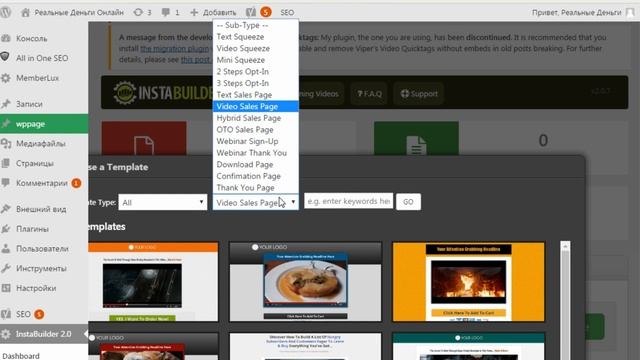Choose food dish video template thumbnail
The width and height of the screenshot is (640, 360).
point(305,282)
